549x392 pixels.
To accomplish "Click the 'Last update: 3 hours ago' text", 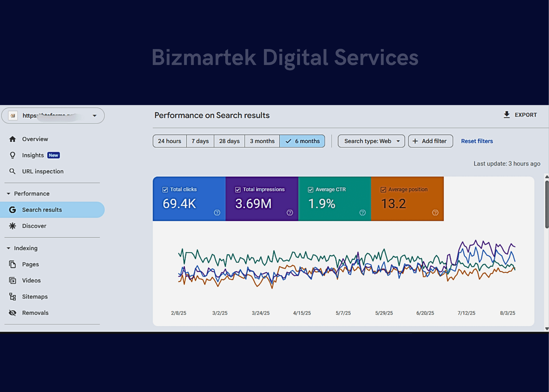I will [507, 164].
